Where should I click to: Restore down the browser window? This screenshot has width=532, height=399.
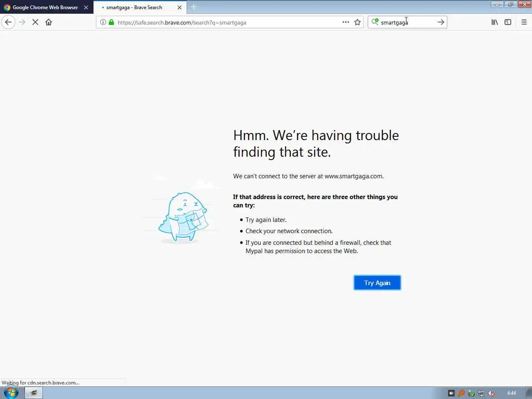click(511, 5)
